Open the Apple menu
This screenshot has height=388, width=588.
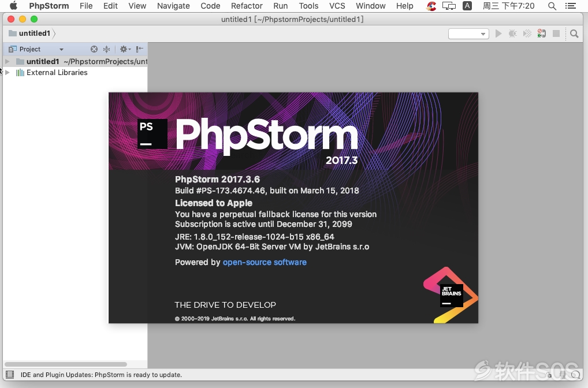pyautogui.click(x=13, y=6)
